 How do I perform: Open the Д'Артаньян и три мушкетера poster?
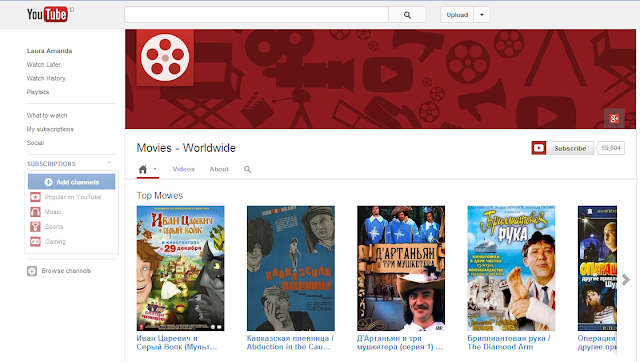tap(401, 268)
